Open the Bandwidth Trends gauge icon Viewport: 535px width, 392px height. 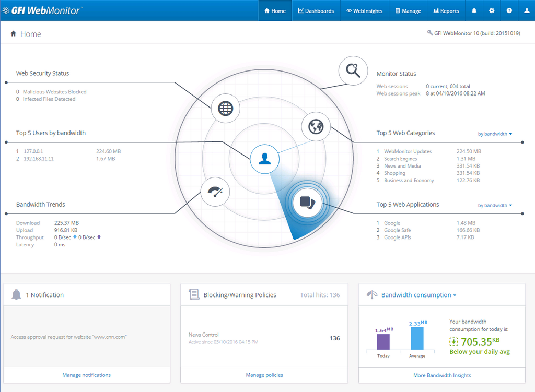[215, 192]
